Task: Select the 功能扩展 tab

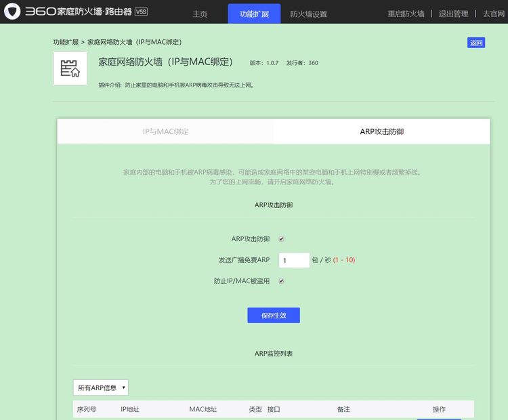Action: 254,14
